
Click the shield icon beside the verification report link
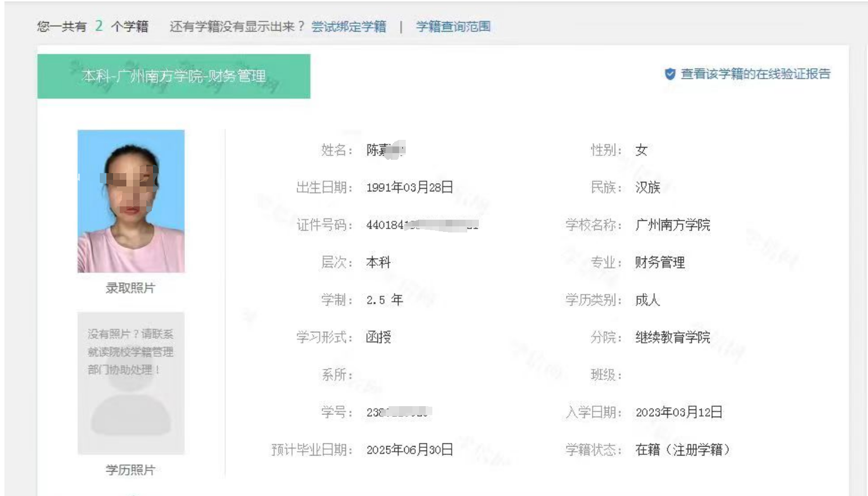(x=670, y=74)
